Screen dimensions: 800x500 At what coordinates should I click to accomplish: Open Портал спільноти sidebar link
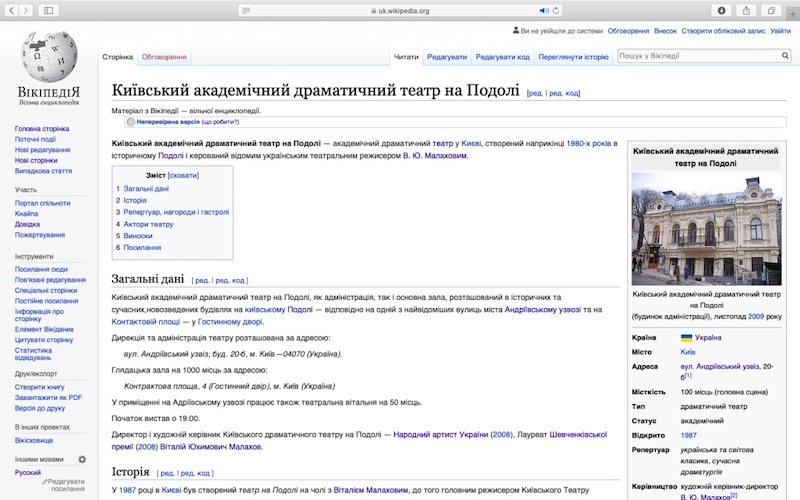[42, 203]
